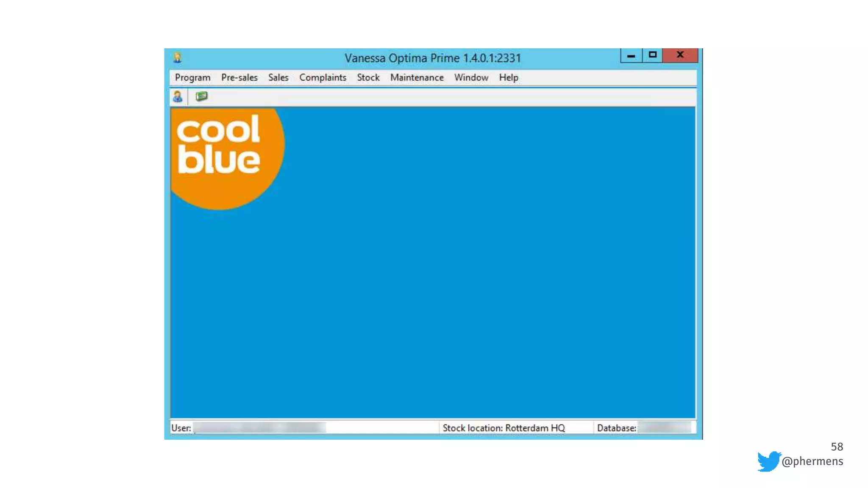Viewport: 868px width, 488px height.
Task: Open the Sales menu
Action: click(x=278, y=78)
